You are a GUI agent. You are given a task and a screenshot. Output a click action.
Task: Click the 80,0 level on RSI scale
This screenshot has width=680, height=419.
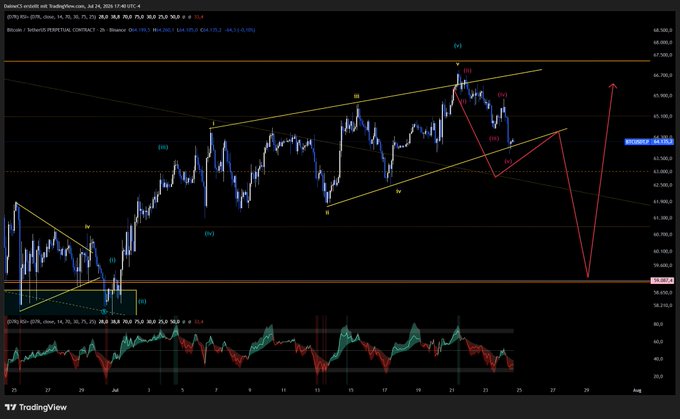(658, 324)
